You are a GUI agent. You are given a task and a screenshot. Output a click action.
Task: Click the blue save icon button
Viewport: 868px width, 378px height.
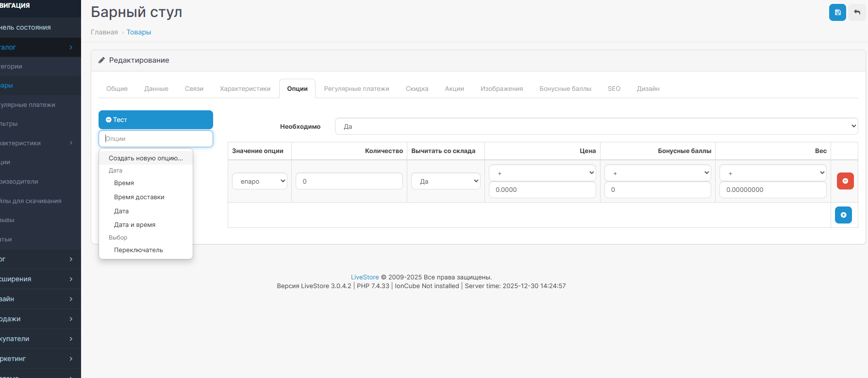point(837,12)
